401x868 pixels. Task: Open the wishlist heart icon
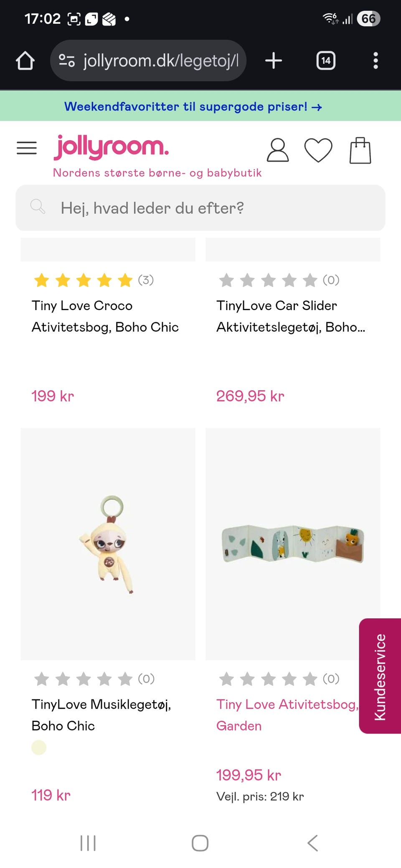[x=318, y=150]
